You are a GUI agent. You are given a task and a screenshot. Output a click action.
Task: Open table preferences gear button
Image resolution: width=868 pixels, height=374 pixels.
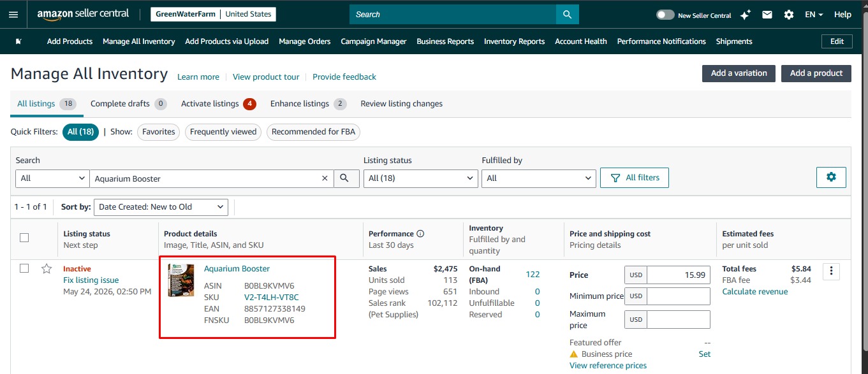pyautogui.click(x=831, y=177)
